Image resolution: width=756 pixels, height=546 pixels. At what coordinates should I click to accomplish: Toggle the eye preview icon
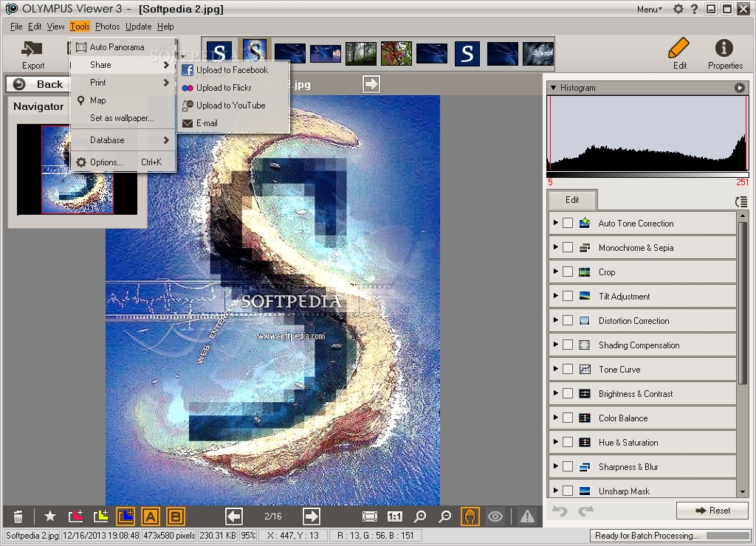tap(495, 516)
